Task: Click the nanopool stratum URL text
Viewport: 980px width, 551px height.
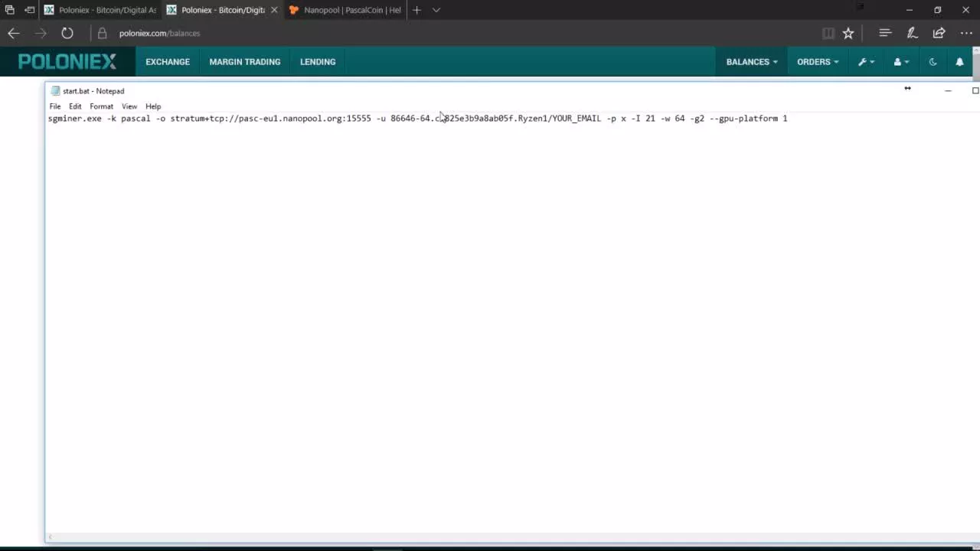Action: 271,119
